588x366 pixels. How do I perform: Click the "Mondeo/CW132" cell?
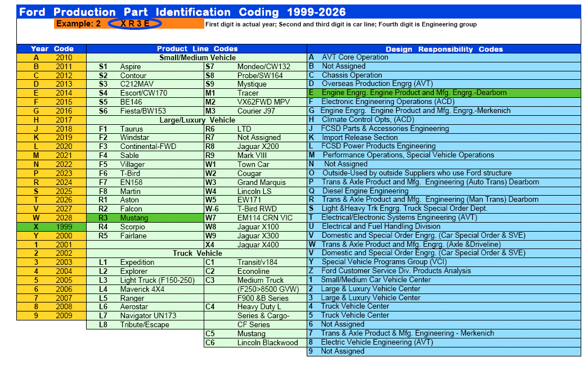click(x=264, y=67)
